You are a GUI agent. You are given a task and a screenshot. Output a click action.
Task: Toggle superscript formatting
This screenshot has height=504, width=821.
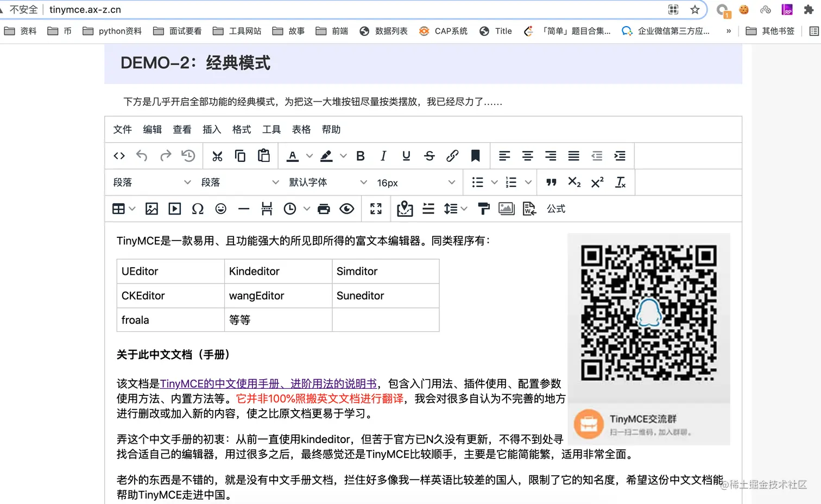tap(597, 182)
